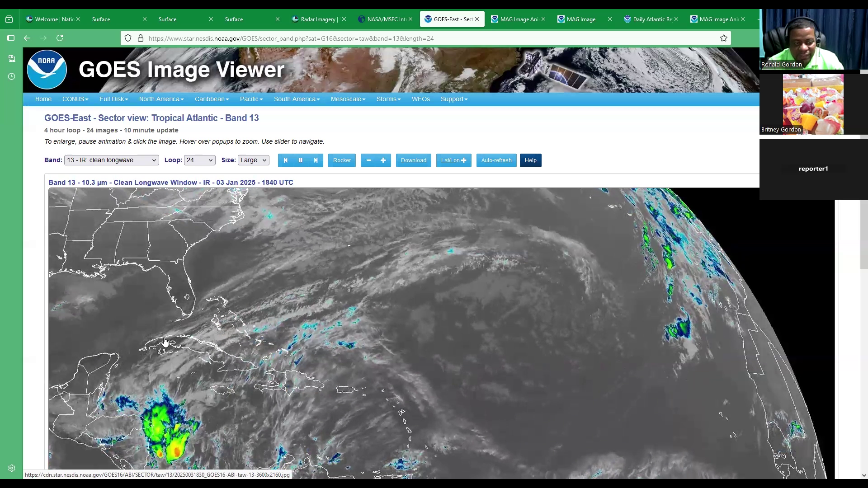Open the Band dropdown

click(x=111, y=160)
